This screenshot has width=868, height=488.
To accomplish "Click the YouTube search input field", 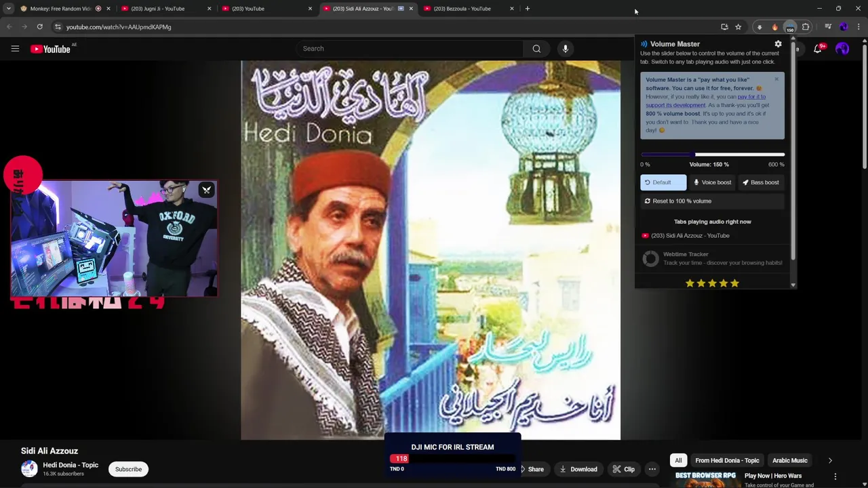I will click(x=409, y=49).
